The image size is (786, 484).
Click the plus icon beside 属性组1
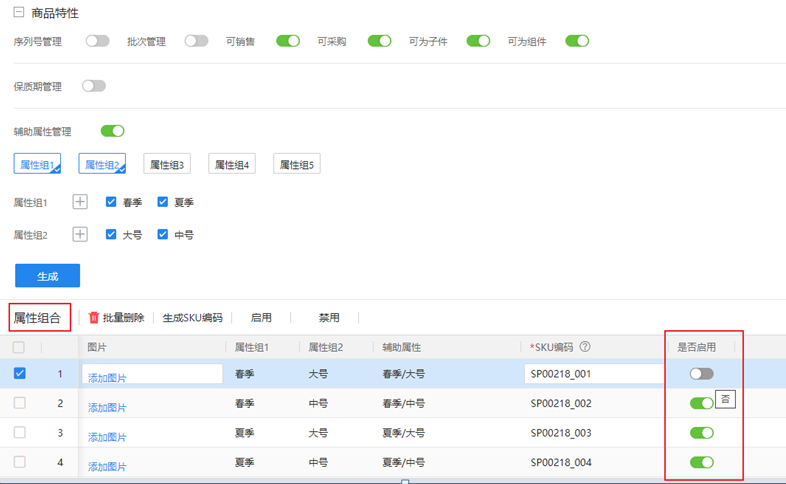point(81,202)
